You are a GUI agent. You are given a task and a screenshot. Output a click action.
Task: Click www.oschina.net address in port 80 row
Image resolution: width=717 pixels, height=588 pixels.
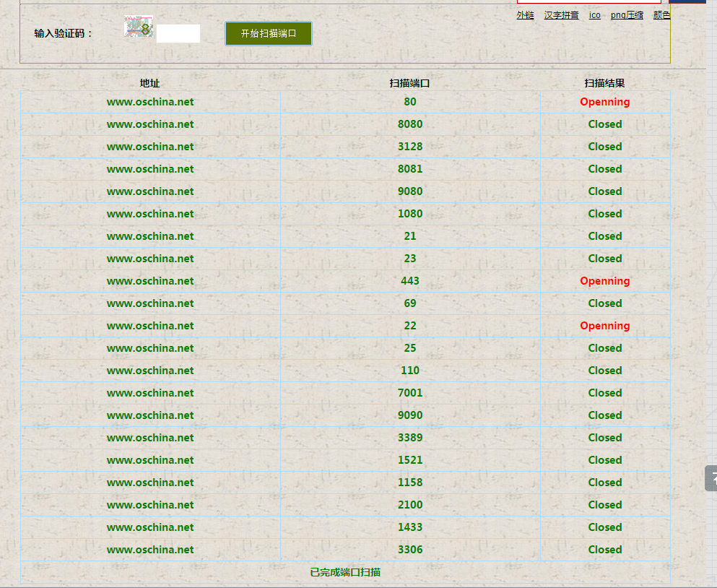coord(150,102)
